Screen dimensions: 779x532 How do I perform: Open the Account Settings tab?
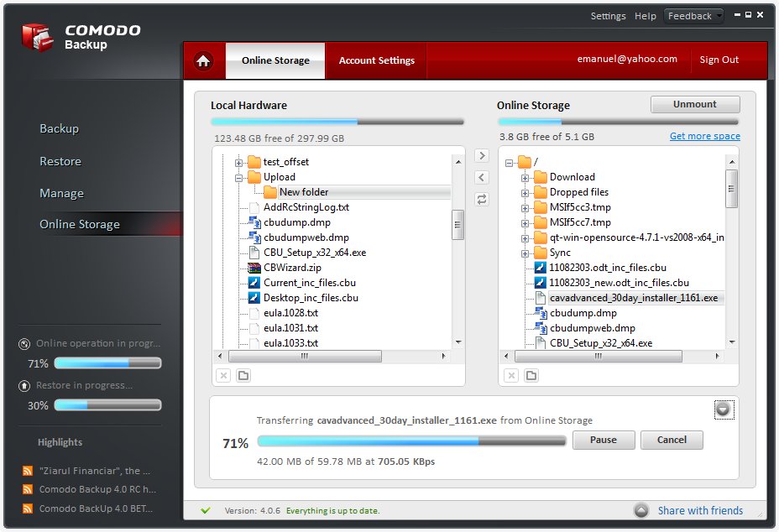(x=377, y=60)
